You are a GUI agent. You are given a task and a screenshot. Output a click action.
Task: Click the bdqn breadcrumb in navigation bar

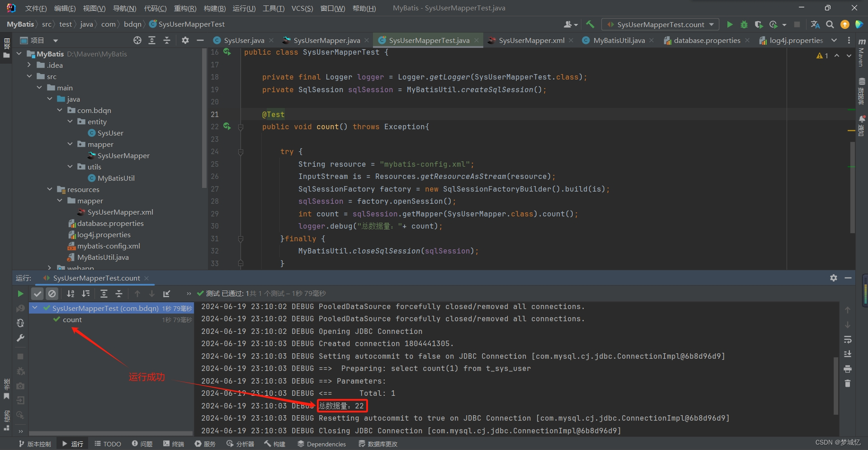pos(132,24)
